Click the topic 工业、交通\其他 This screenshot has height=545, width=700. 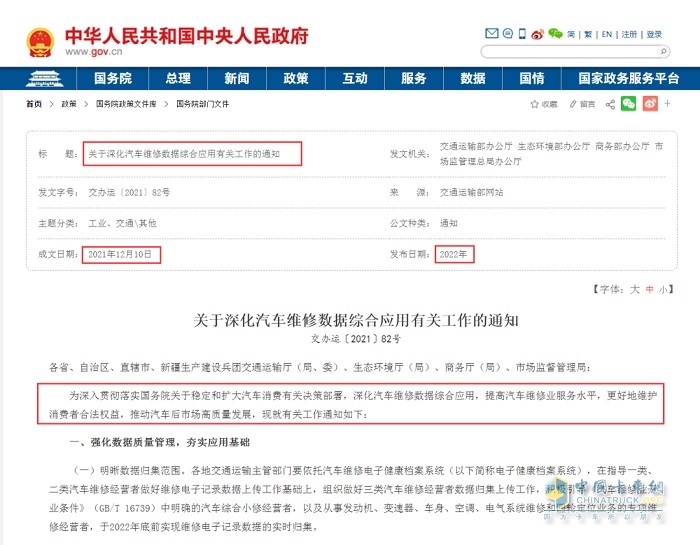tap(122, 223)
